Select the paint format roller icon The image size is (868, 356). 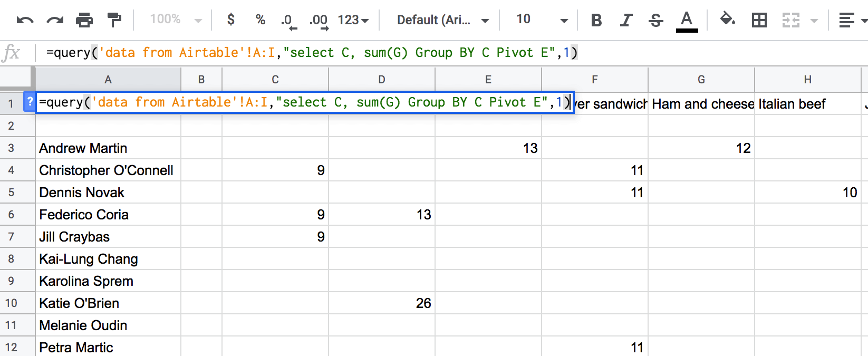[x=114, y=20]
